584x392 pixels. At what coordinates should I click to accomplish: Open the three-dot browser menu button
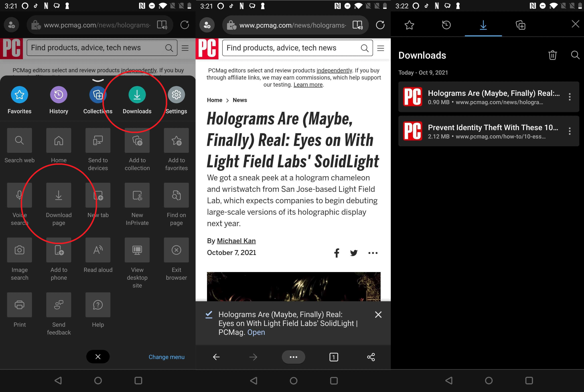click(x=293, y=357)
